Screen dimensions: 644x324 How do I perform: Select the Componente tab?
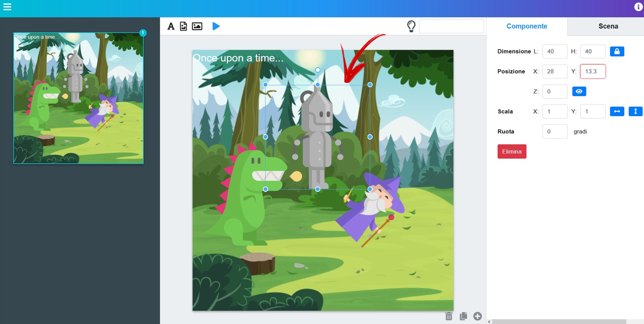coord(526,26)
